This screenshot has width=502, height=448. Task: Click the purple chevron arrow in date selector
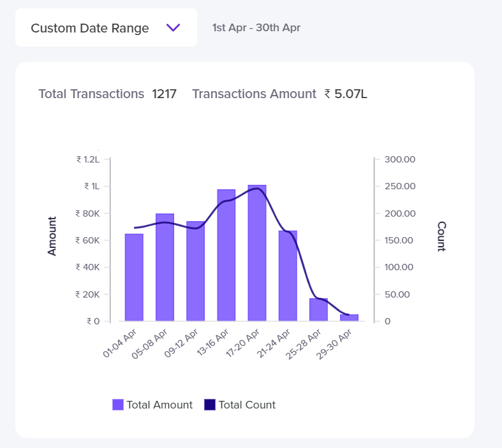173,28
